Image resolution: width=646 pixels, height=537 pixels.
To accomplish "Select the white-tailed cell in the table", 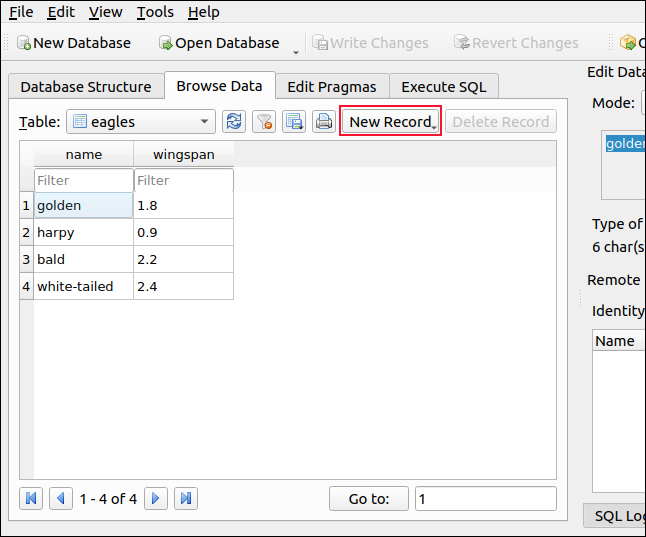I will [83, 286].
